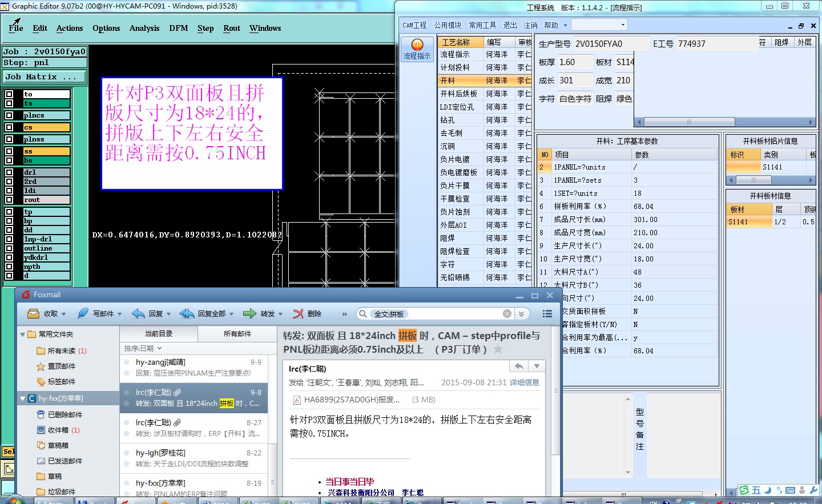Screen dimensions: 822x504
Task: Open the 转发 dropdown arrow
Action: (x=280, y=315)
